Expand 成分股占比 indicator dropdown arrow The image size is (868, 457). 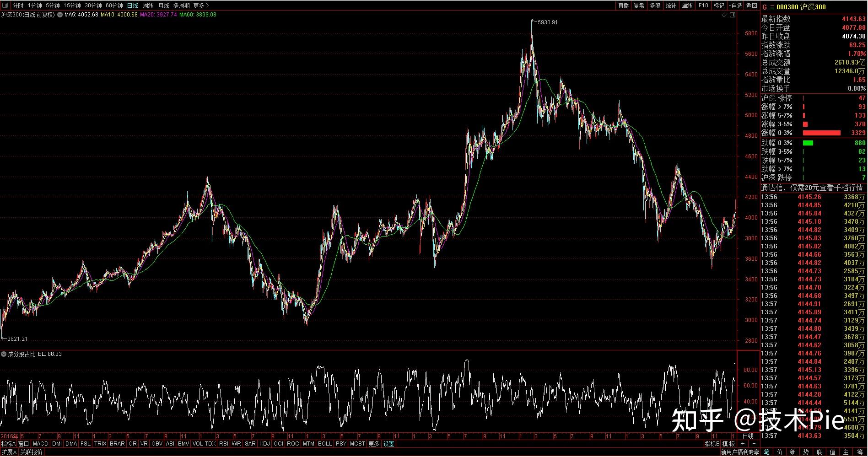coord(4,354)
